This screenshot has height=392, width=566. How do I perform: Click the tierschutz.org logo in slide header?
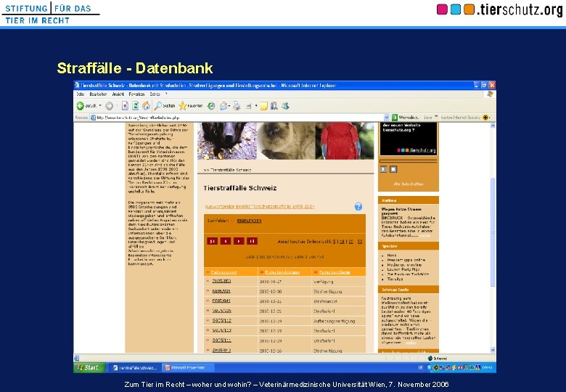click(x=499, y=9)
